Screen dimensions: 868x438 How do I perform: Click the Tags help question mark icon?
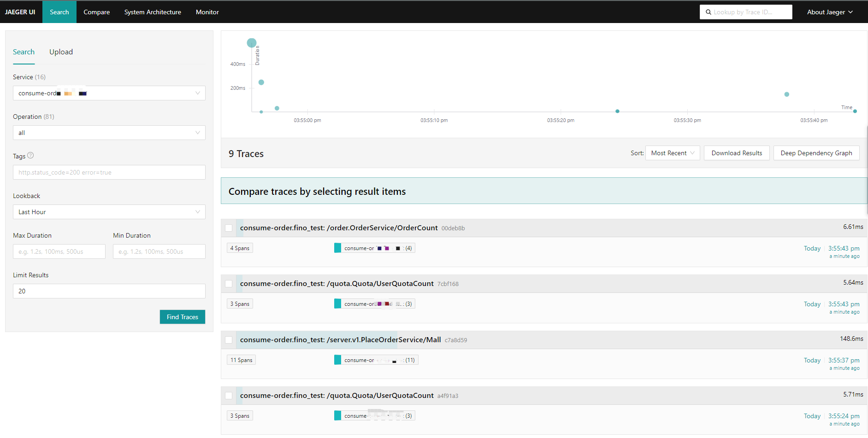[x=30, y=156]
